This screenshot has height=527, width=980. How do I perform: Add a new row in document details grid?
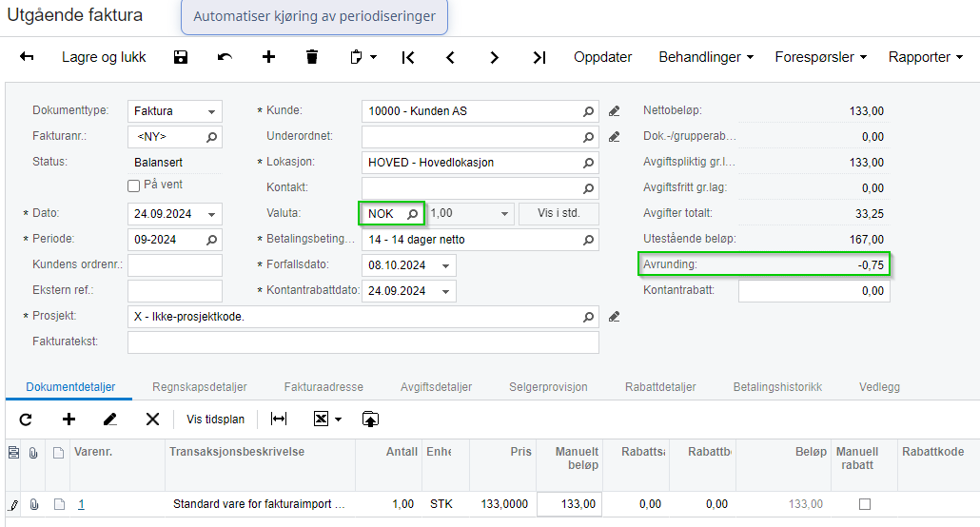tap(69, 419)
